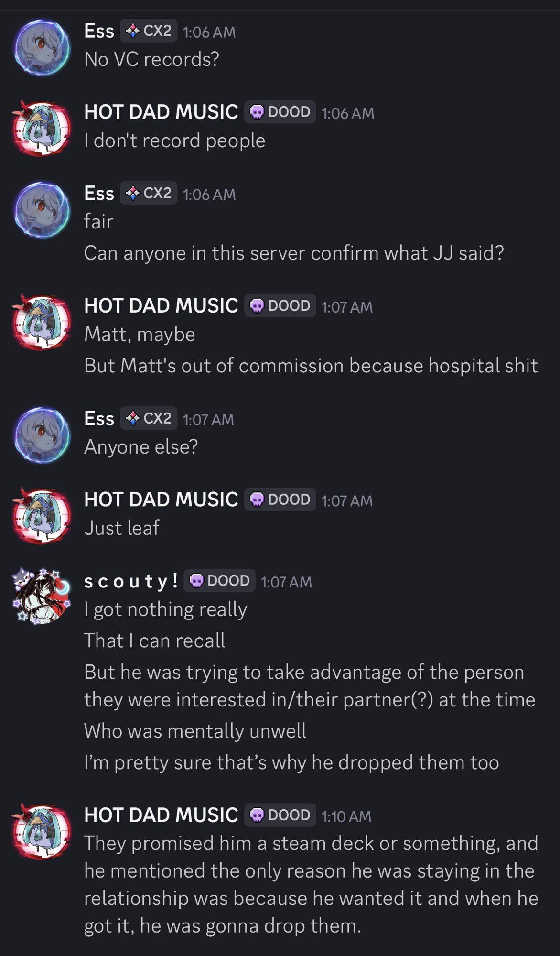Tap Ess username above "Anyone else?"
This screenshot has width=560, height=956.
coord(99,418)
